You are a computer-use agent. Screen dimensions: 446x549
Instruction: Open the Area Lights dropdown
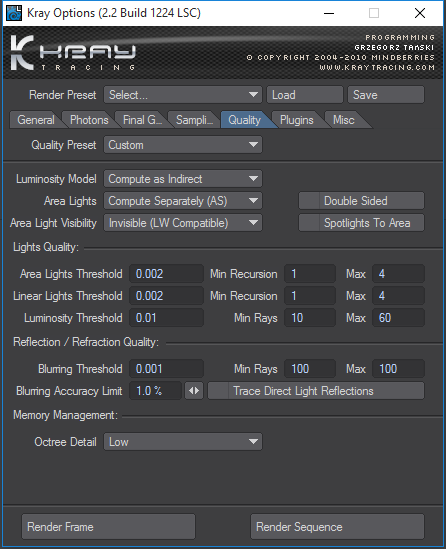(183, 201)
